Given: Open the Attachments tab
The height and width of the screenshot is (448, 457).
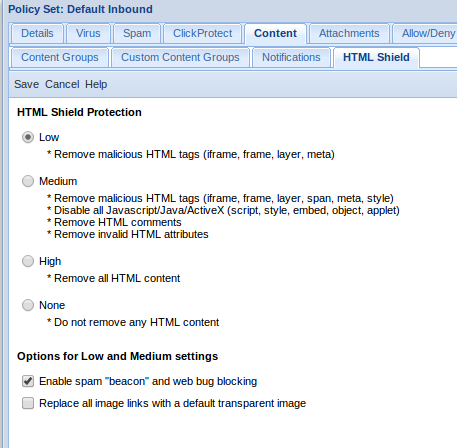Looking at the screenshot, I should tap(349, 33).
